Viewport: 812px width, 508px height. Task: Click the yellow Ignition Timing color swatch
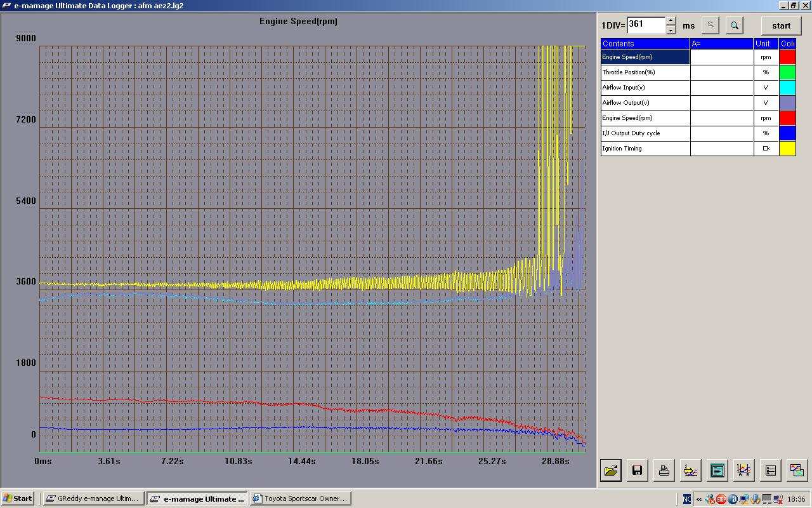(x=787, y=149)
